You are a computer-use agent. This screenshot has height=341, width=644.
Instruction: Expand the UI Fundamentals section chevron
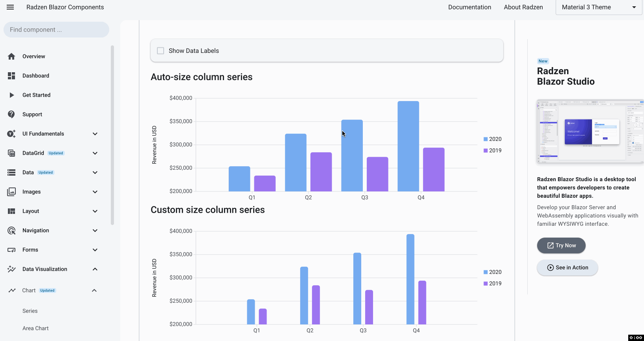[95, 134]
